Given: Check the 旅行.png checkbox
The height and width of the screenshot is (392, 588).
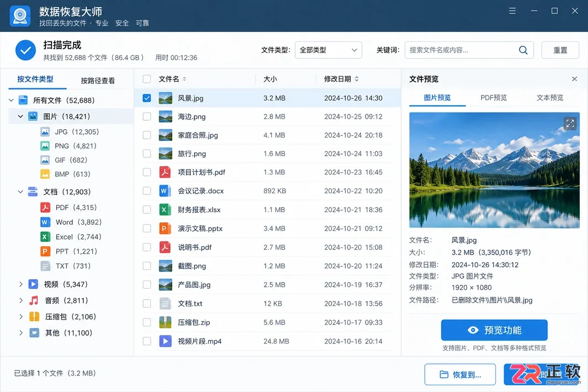Looking at the screenshot, I should click(147, 153).
